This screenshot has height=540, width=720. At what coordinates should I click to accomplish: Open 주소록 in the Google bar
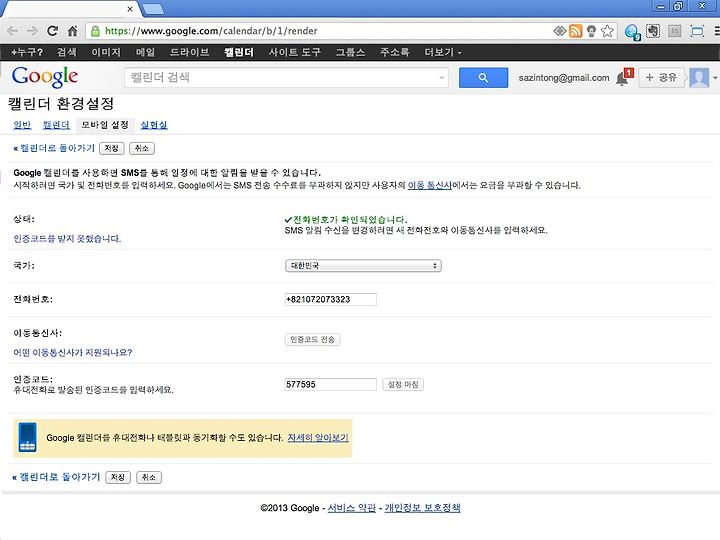(x=394, y=52)
